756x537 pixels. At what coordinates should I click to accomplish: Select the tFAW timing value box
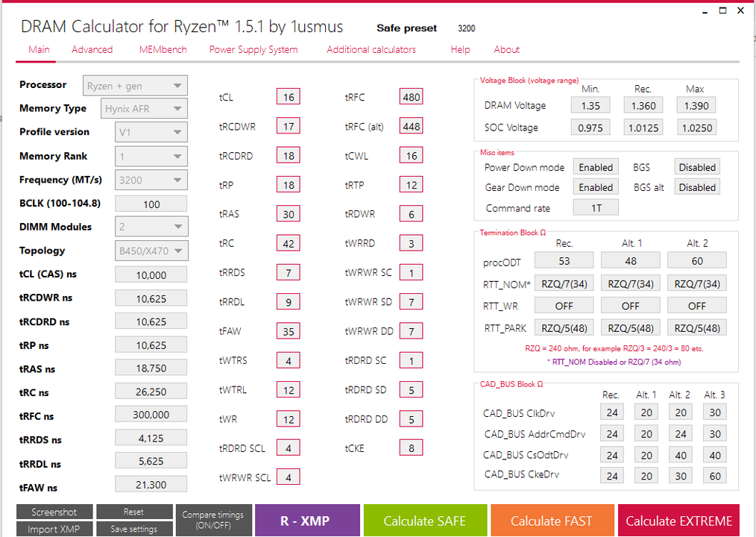click(289, 331)
